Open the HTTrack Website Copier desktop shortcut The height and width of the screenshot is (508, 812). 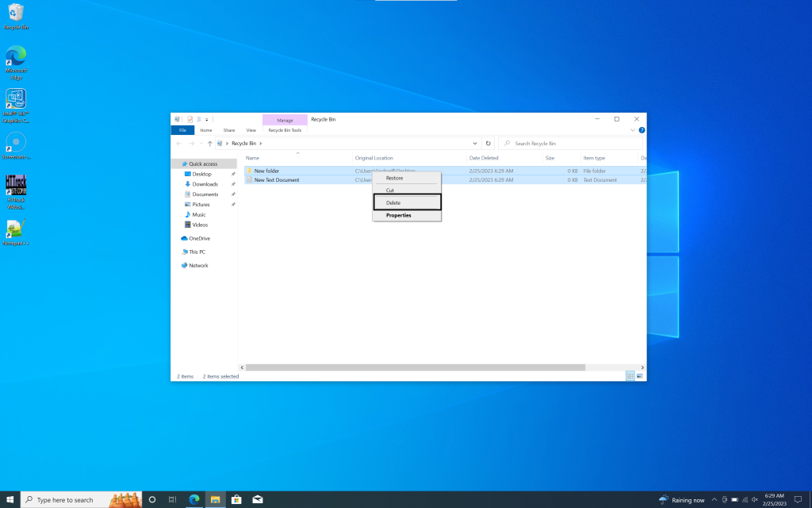[x=16, y=192]
